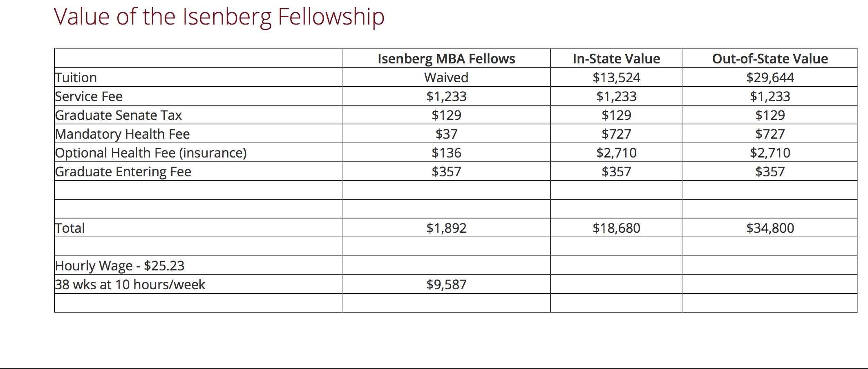Select the 'Graduate Senate Tax' row label

(x=119, y=115)
